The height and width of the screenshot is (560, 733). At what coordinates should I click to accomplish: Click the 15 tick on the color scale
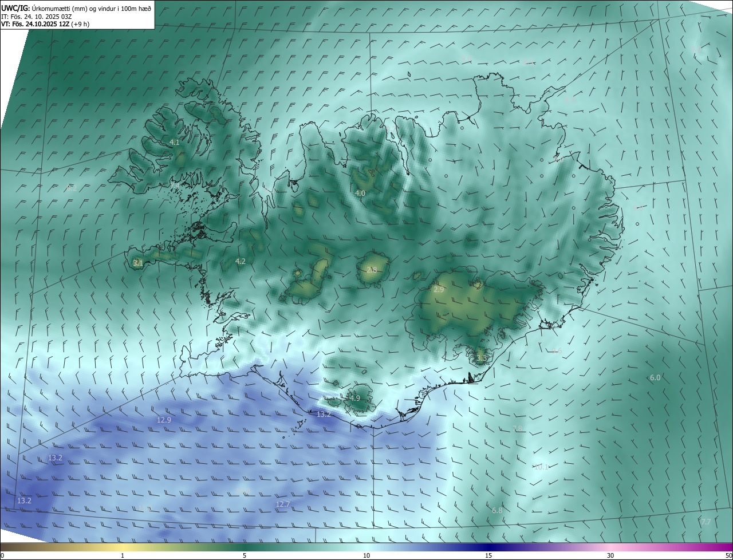488,555
